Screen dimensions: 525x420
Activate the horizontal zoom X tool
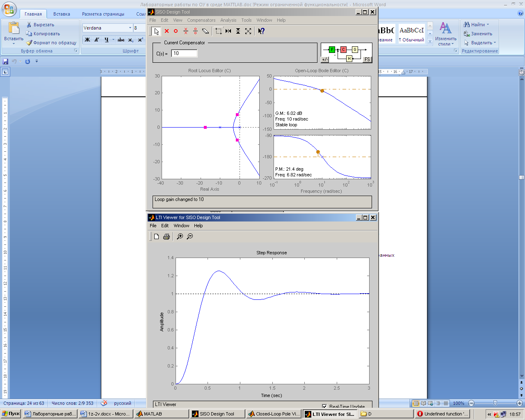click(228, 31)
